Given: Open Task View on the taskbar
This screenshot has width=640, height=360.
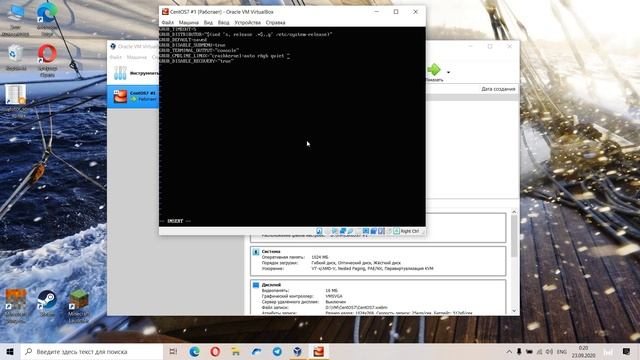Looking at the screenshot, I should pos(173,351).
